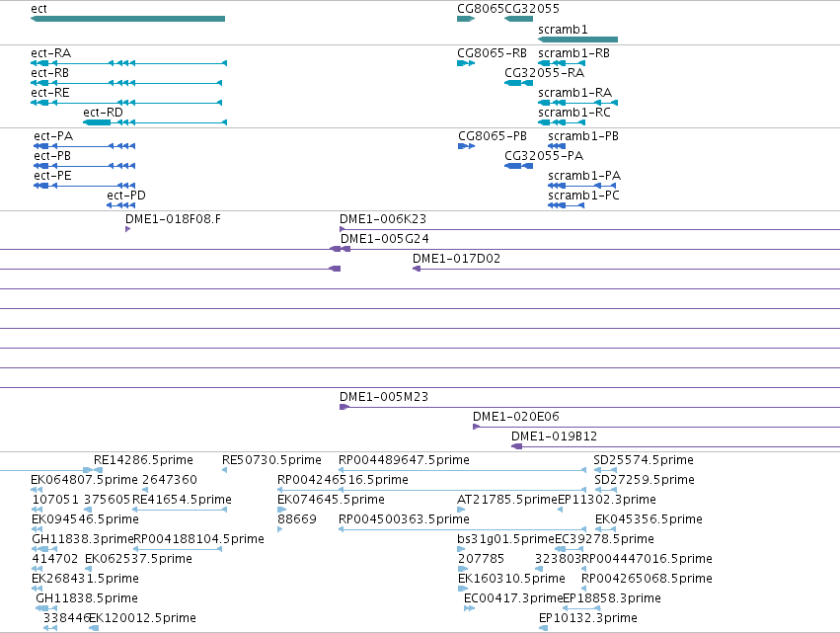Click the GH11838.3prime EST

(x=44, y=549)
